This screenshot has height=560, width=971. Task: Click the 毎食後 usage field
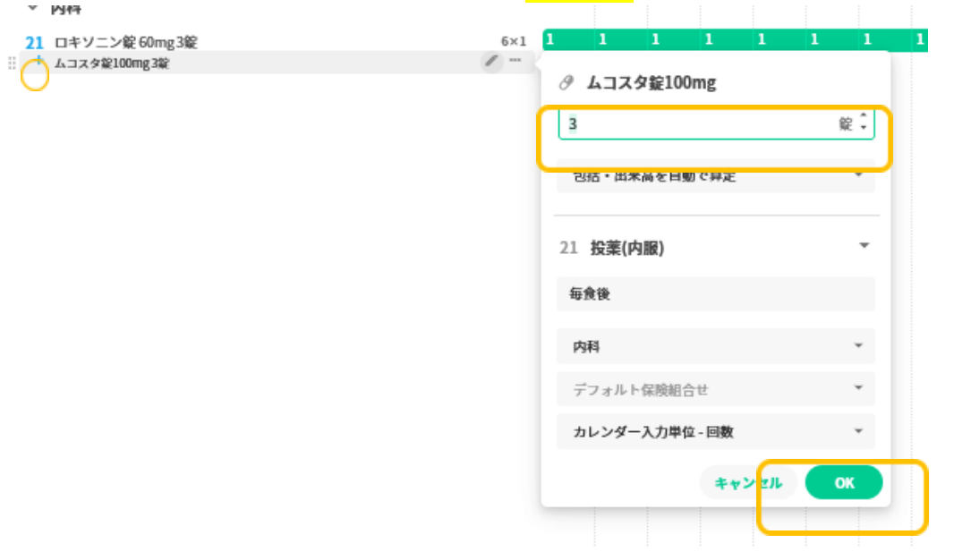click(716, 294)
